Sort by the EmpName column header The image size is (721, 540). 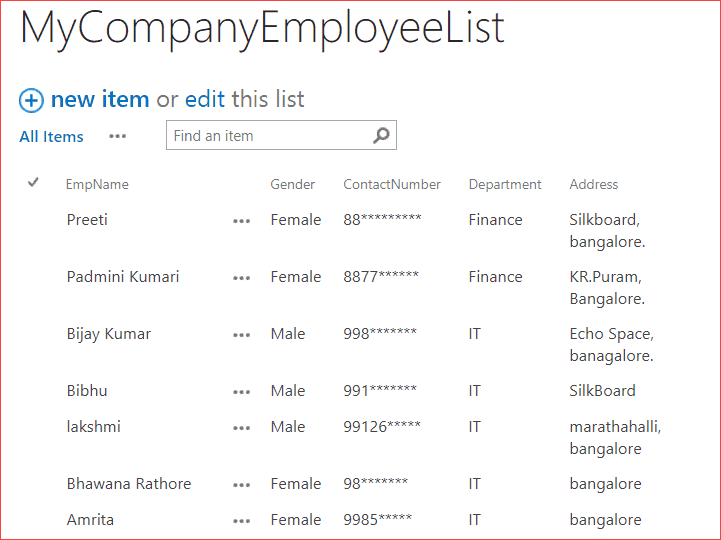point(97,184)
